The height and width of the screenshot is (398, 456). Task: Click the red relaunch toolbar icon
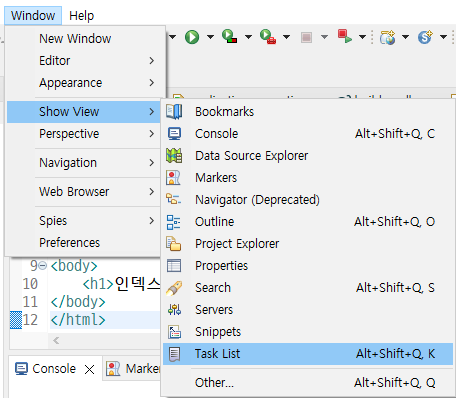tap(345, 36)
